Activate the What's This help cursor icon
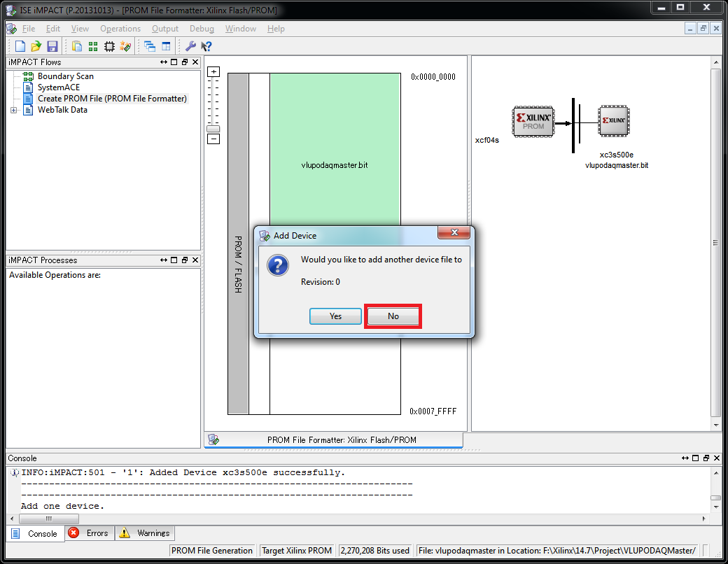This screenshot has height=564, width=728. (206, 46)
